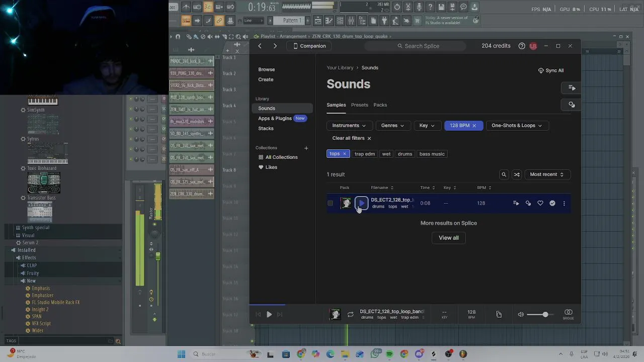Go forward in Splice navigation
This screenshot has width=644, height=362.
(275, 46)
